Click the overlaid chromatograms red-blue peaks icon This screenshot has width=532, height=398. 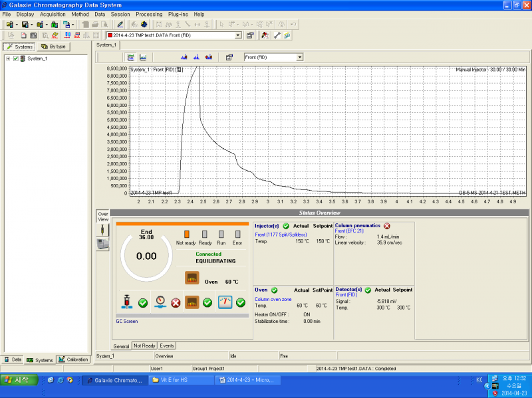click(x=209, y=58)
